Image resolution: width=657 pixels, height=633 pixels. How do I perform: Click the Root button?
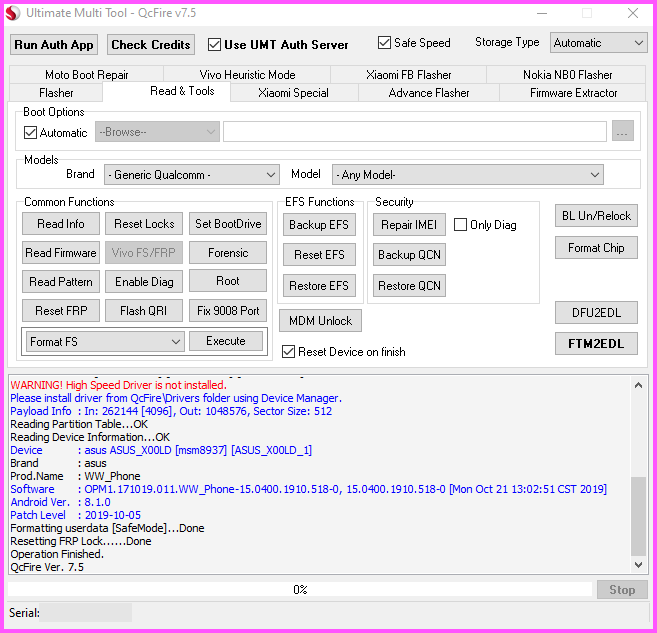pyautogui.click(x=228, y=281)
